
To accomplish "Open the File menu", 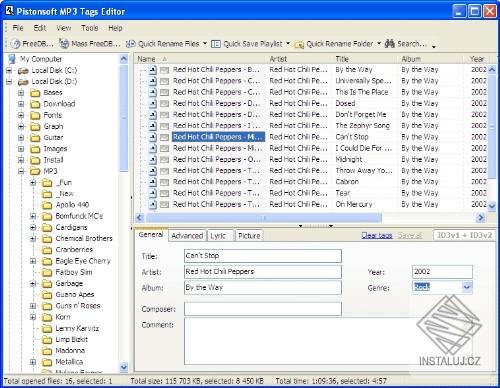I will (18, 28).
